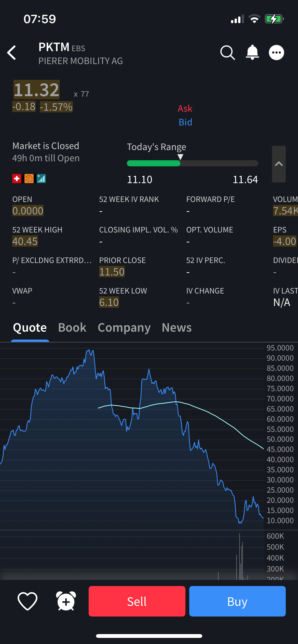This screenshot has width=298, height=644.
Task: Tap the percent change -1.57%
Action: point(56,107)
